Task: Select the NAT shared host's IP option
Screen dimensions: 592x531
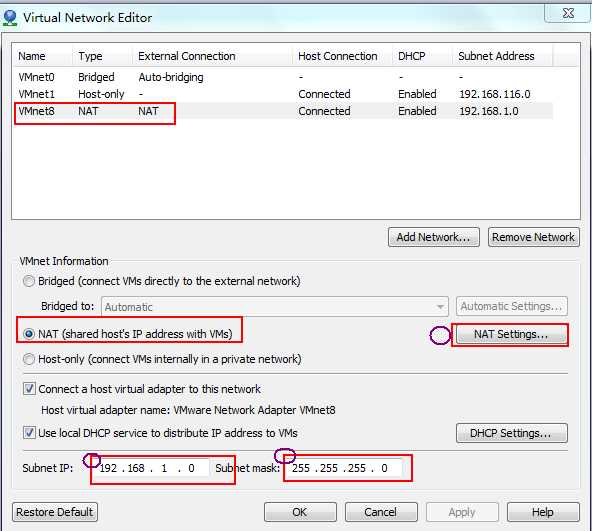Action: click(29, 334)
